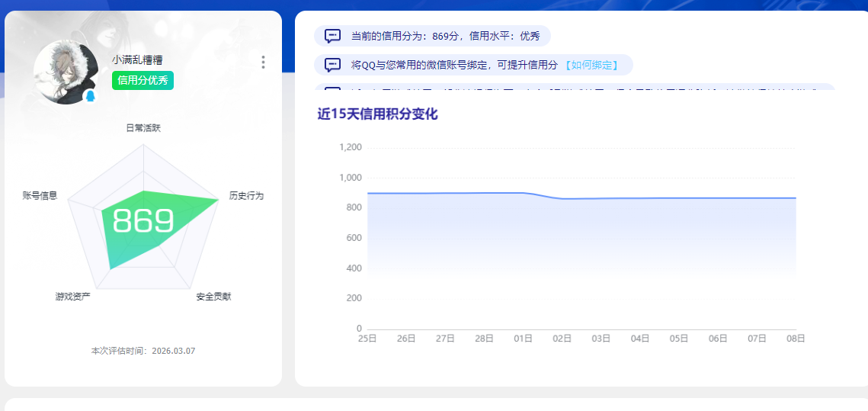
Task: Click chat icon beside 将QQ与您常用的微信 message
Action: point(332,66)
